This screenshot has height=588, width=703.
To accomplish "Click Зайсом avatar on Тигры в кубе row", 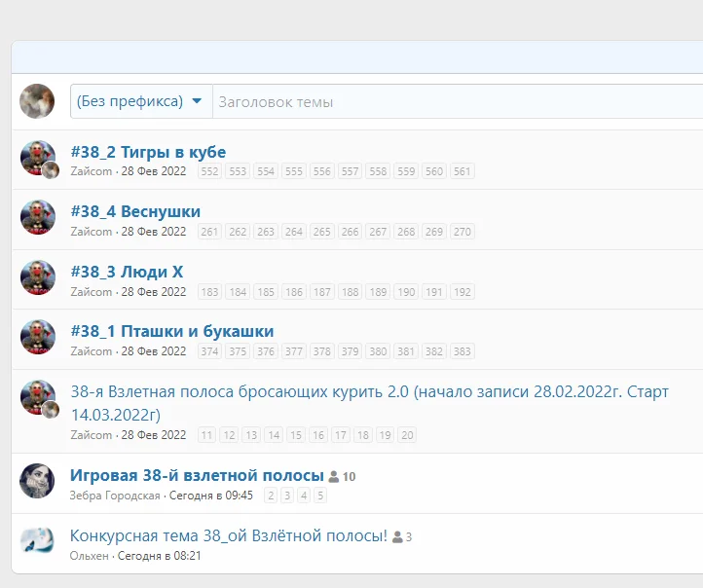I will click(38, 158).
